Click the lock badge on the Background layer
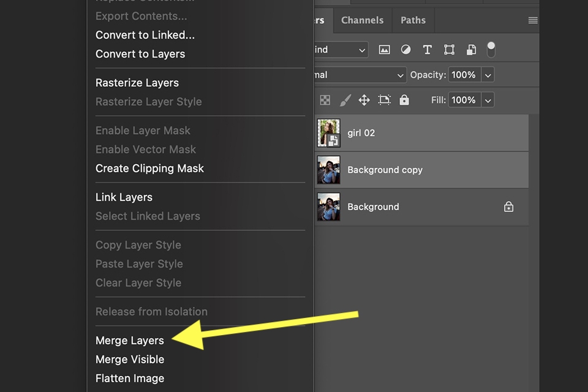The image size is (588, 392). click(x=508, y=207)
